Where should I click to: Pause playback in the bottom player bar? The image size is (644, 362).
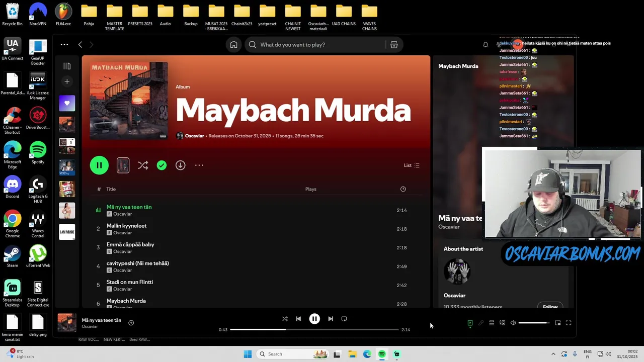314,319
